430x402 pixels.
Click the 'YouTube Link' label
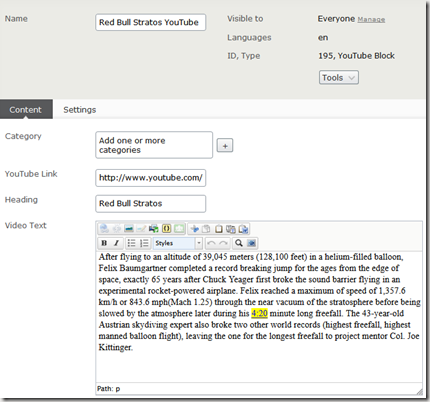coord(31,174)
